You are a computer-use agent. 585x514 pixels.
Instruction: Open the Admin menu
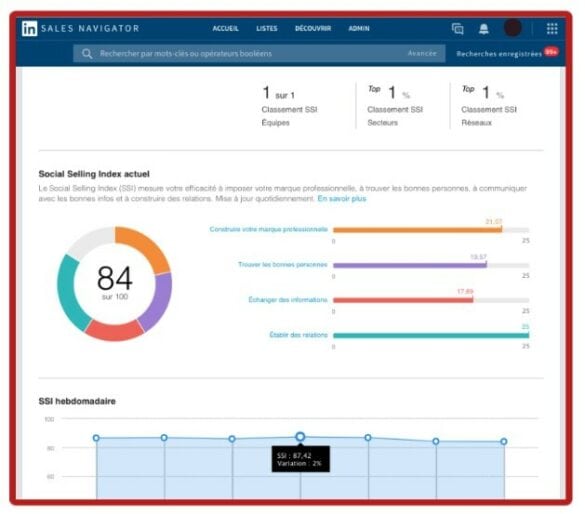[x=359, y=28]
